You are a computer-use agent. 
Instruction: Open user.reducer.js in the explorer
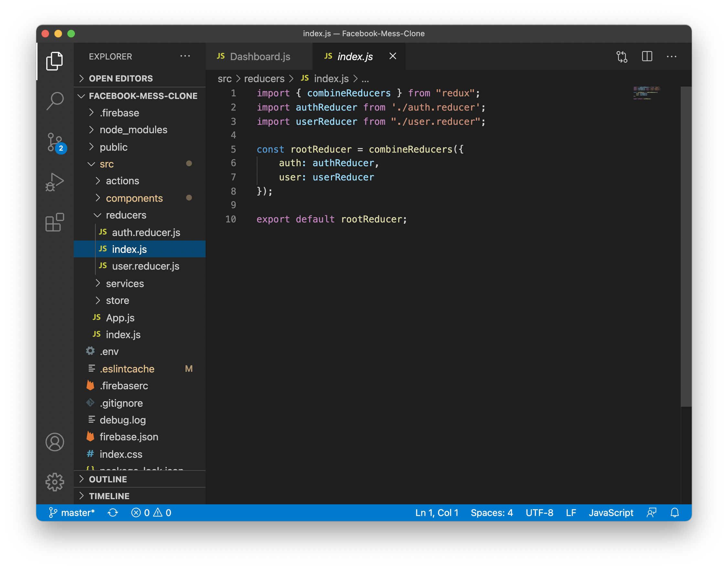click(139, 266)
